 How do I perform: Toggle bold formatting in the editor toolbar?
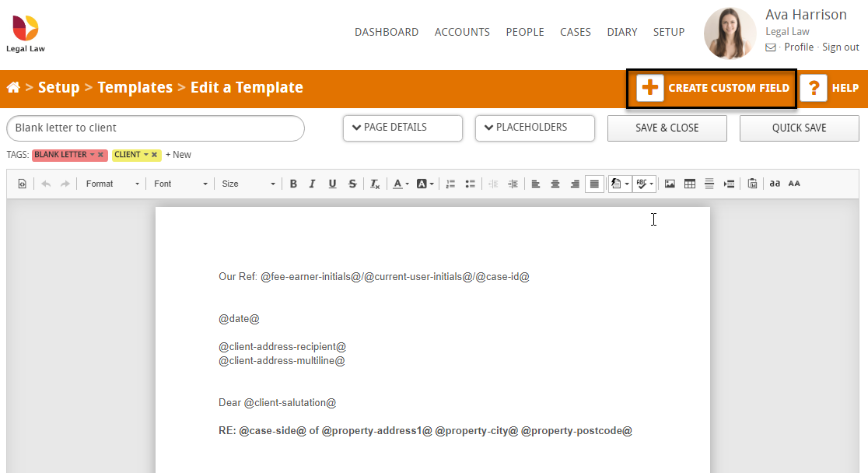(293, 184)
